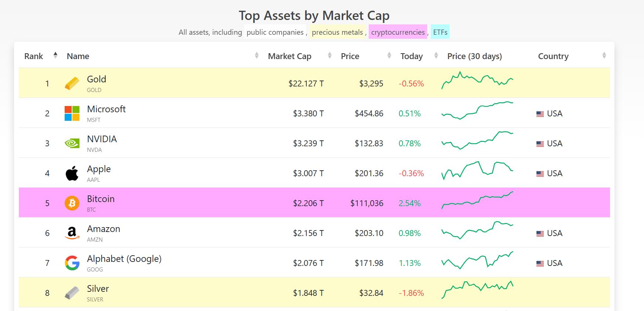The height and width of the screenshot is (311, 644).
Task: Sort by Today column arrows
Action: click(436, 55)
